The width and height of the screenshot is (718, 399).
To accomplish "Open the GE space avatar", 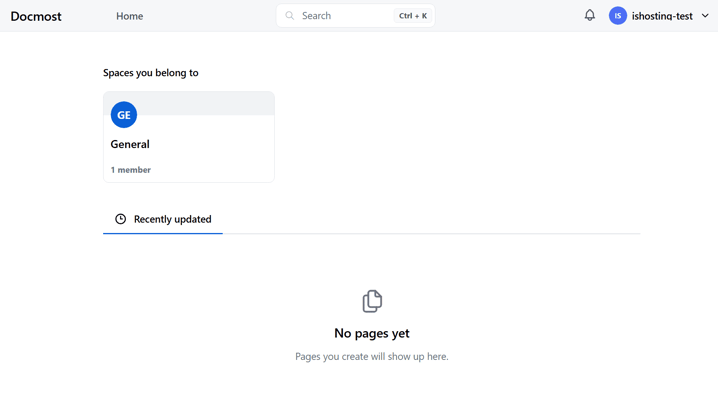I will tap(124, 115).
